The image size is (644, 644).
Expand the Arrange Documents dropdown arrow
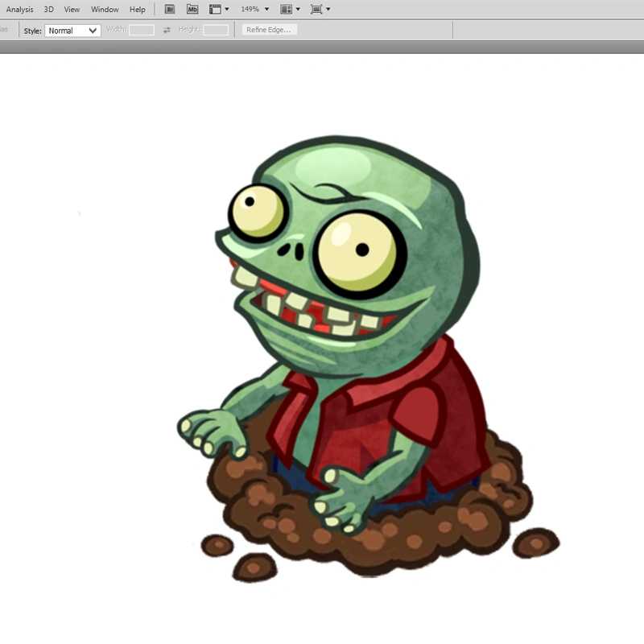296,9
